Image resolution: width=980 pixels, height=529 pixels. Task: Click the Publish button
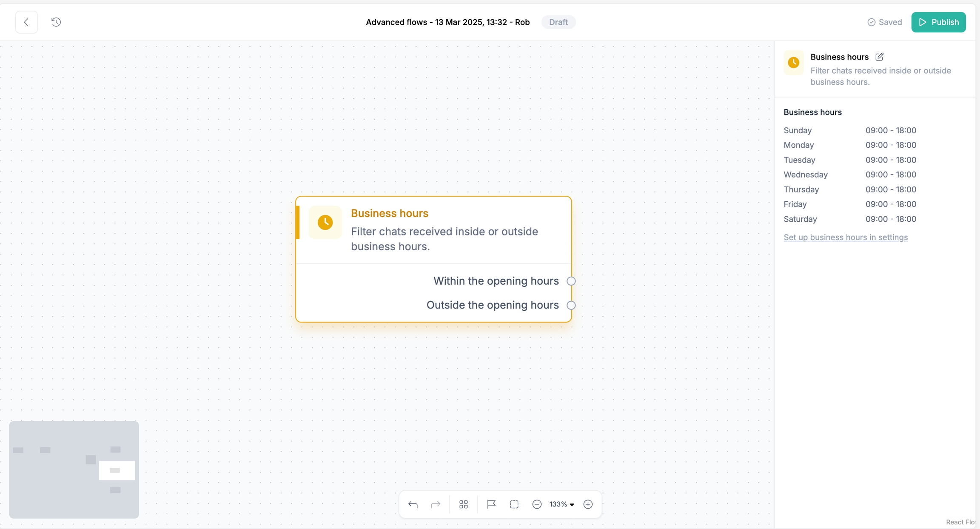click(x=938, y=22)
